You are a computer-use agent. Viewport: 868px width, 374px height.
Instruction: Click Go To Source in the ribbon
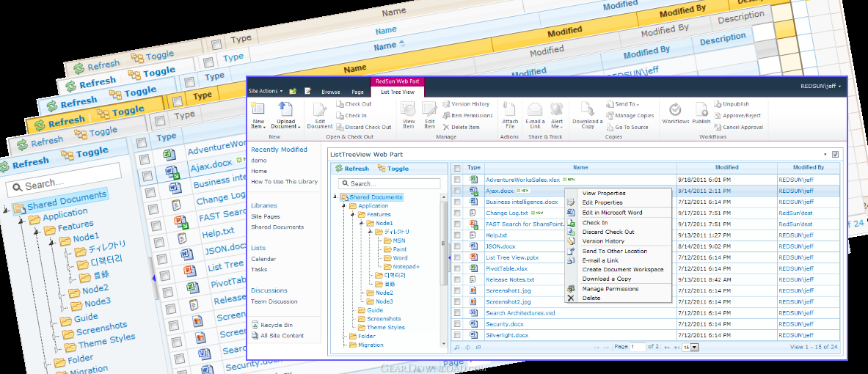tap(628, 127)
